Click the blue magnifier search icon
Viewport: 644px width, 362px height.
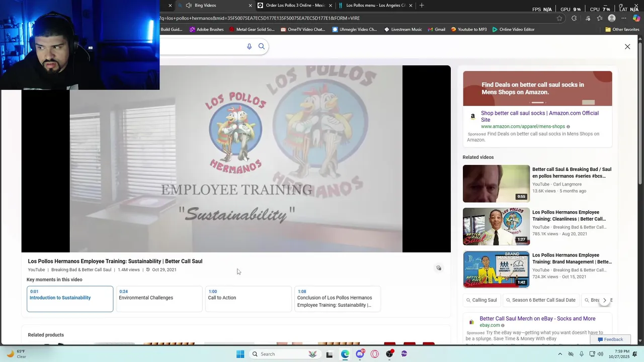point(262,46)
